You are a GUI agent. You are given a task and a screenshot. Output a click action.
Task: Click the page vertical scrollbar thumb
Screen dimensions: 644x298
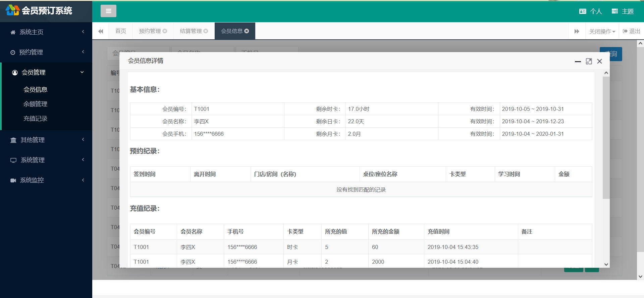(640, 149)
